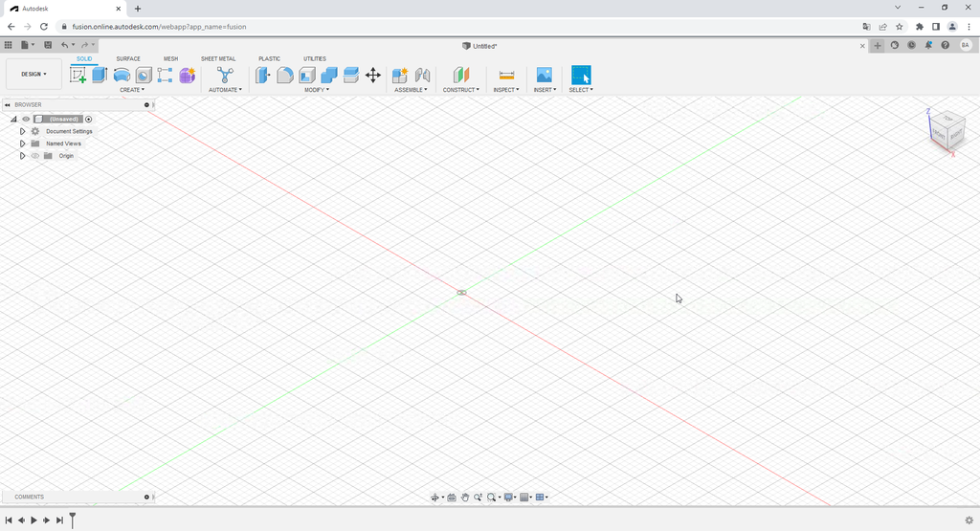Viewport: 980px width, 531px height.
Task: Open the Modify menu label
Action: [316, 90]
